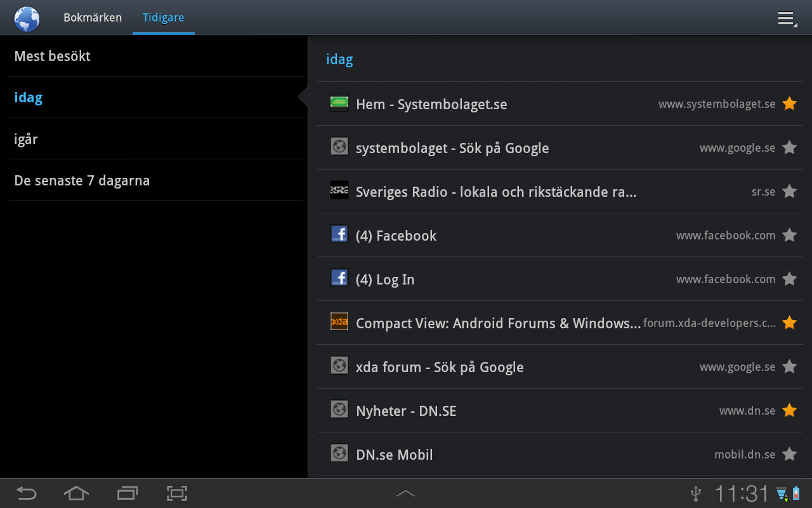812x508 pixels.
Task: Star the Sveriges Radio entry
Action: [x=789, y=191]
